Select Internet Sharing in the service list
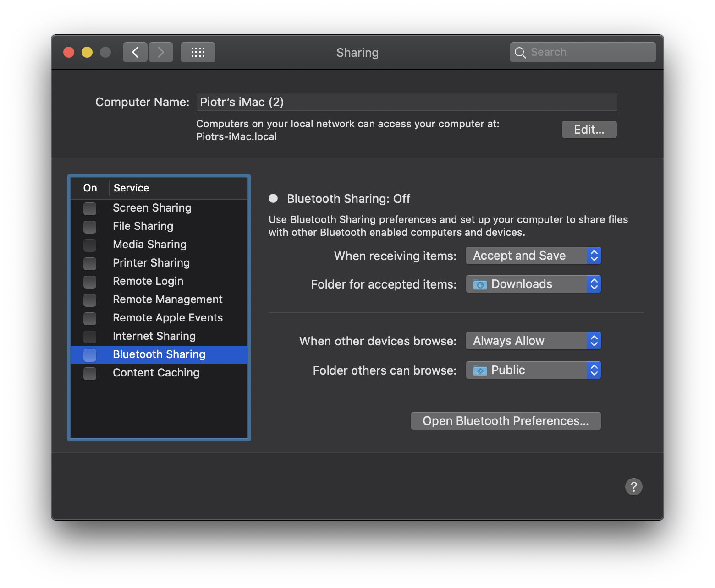Viewport: 715px width, 588px height. 154,336
